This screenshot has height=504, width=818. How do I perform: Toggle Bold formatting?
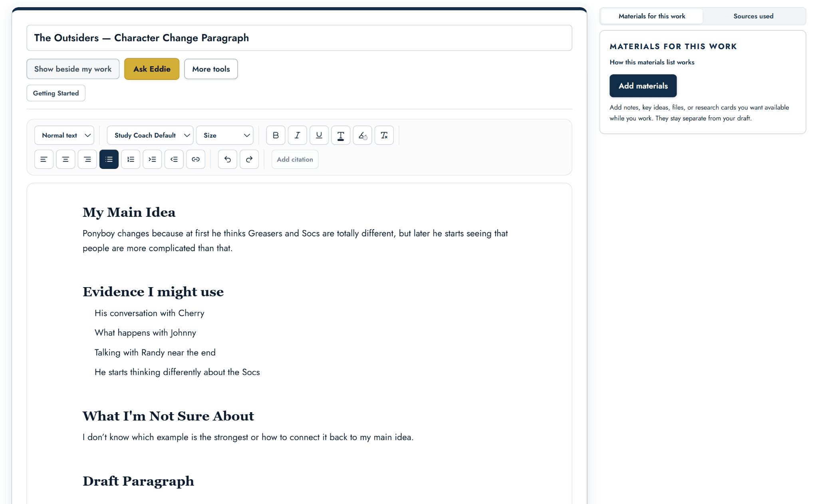[276, 135]
